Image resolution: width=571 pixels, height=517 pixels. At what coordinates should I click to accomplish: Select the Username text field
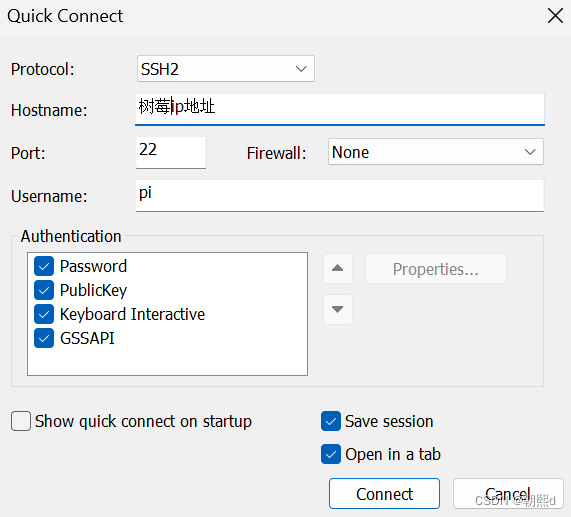tap(340, 196)
